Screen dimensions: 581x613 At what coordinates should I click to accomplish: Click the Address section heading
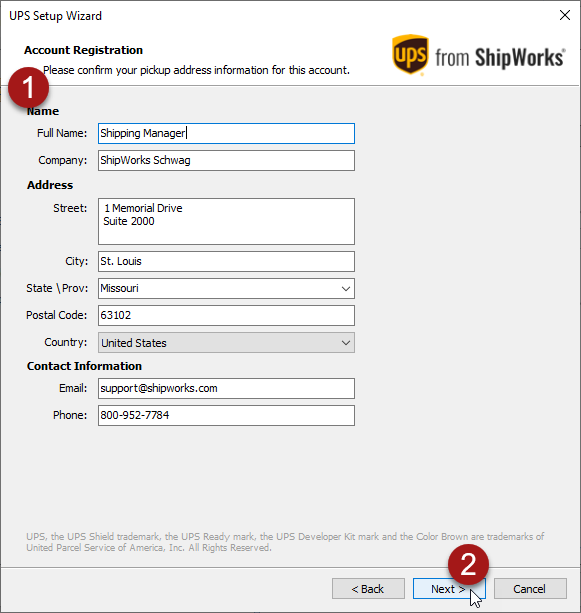click(50, 185)
